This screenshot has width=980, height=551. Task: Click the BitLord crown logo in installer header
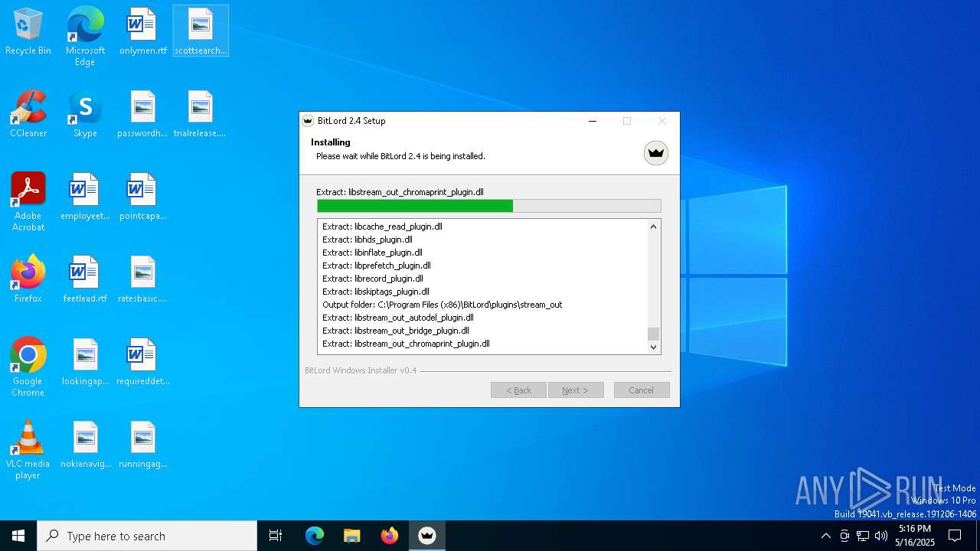click(x=656, y=153)
